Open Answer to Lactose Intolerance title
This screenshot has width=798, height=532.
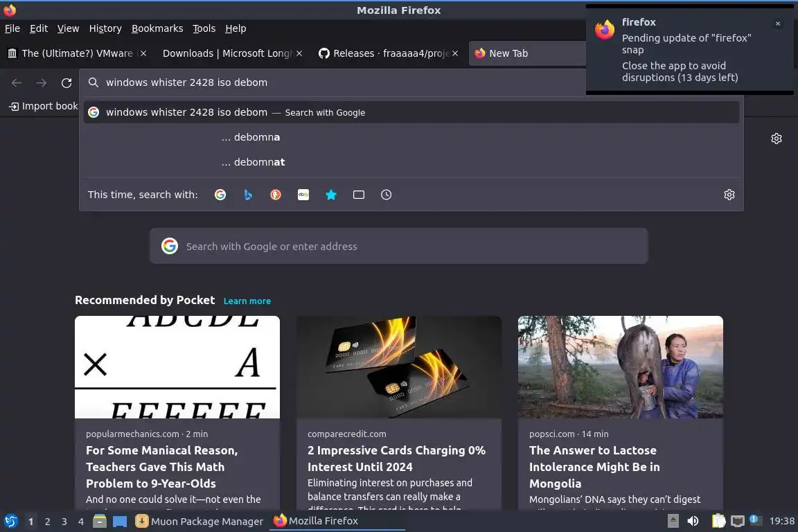(594, 467)
